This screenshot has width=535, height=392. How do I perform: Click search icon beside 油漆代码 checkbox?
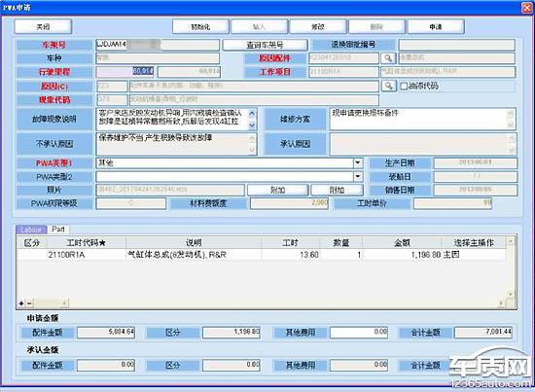(x=388, y=86)
